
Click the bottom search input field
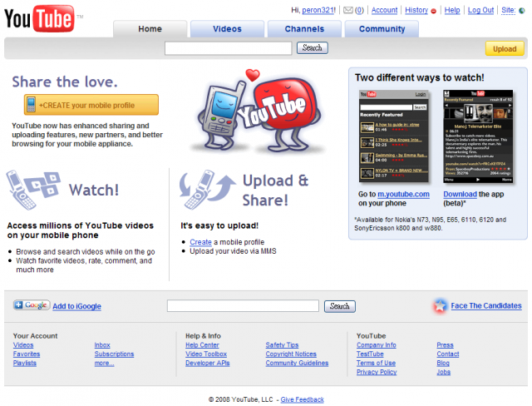[x=243, y=306]
